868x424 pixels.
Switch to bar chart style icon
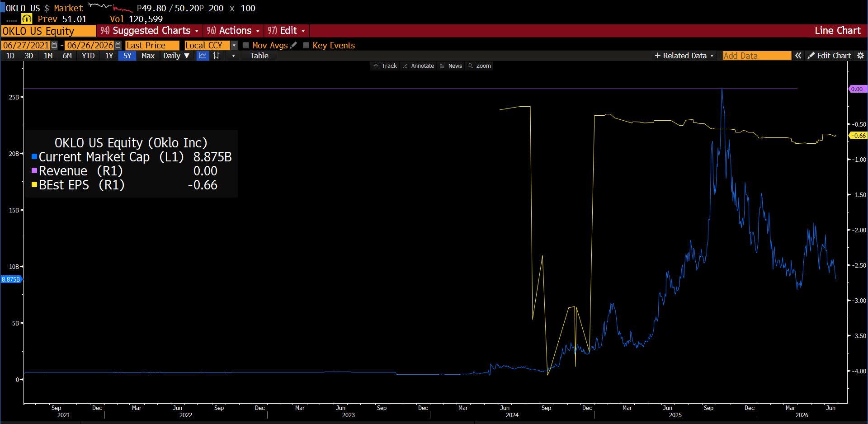[216, 56]
